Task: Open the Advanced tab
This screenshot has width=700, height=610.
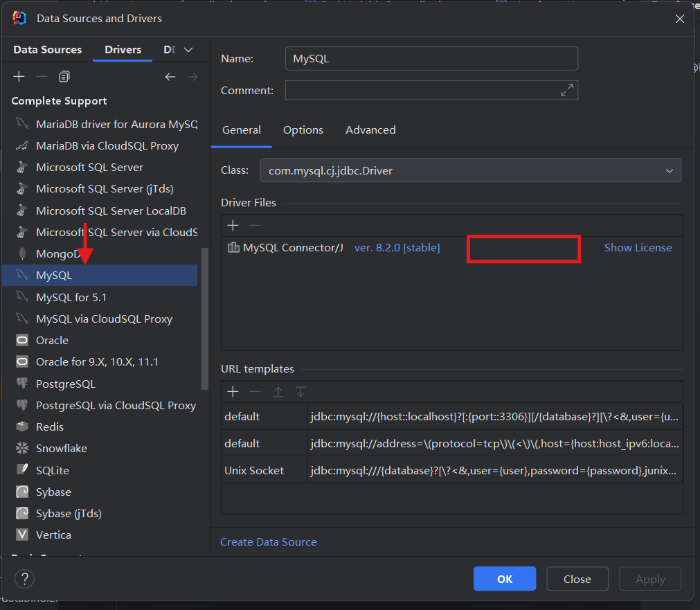Action: (370, 130)
